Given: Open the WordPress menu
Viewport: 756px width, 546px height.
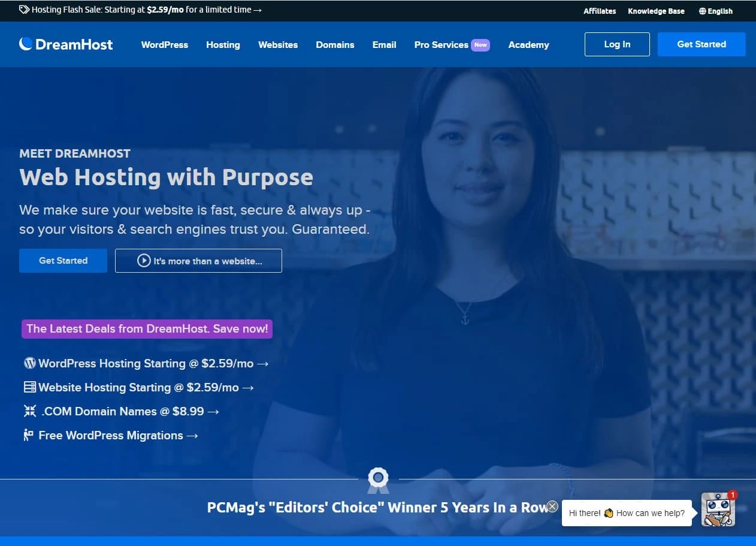Looking at the screenshot, I should coord(165,45).
